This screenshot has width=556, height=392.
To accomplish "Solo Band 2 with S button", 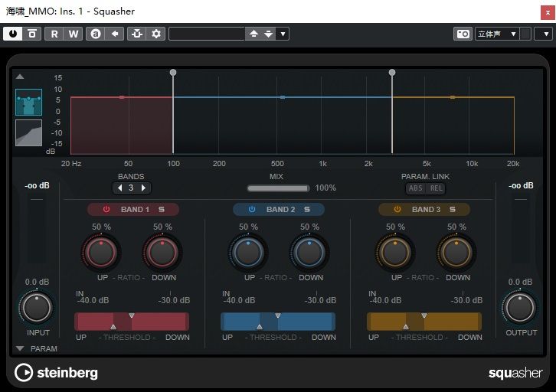I will tap(307, 210).
